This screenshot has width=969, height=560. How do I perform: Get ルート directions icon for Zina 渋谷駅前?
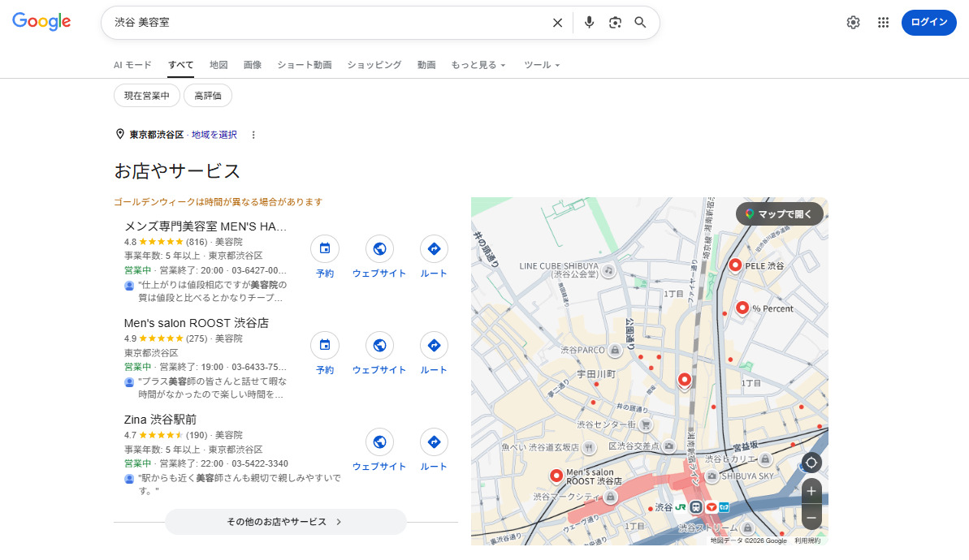pyautogui.click(x=434, y=442)
